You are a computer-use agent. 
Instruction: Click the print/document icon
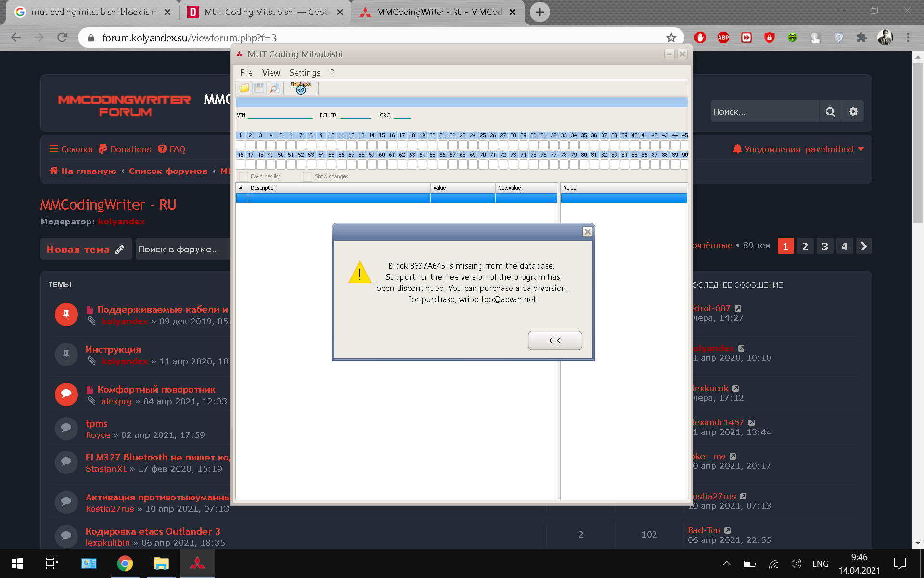pyautogui.click(x=273, y=88)
